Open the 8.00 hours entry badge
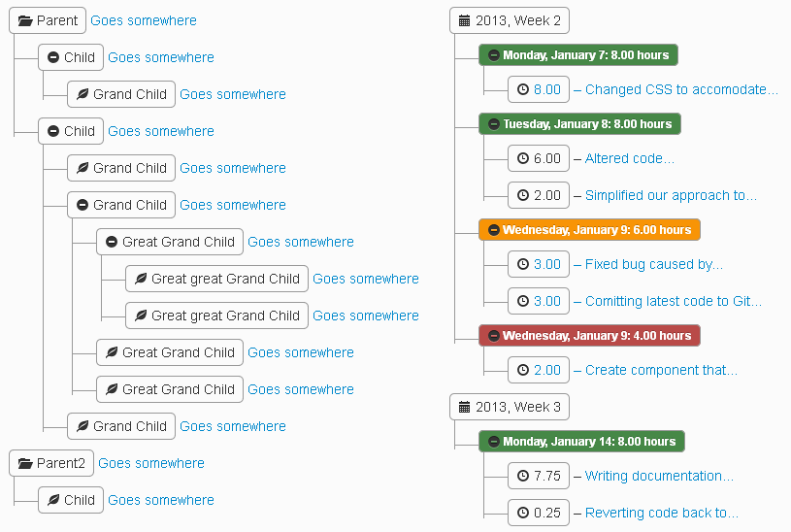This screenshot has width=791, height=532. click(539, 90)
